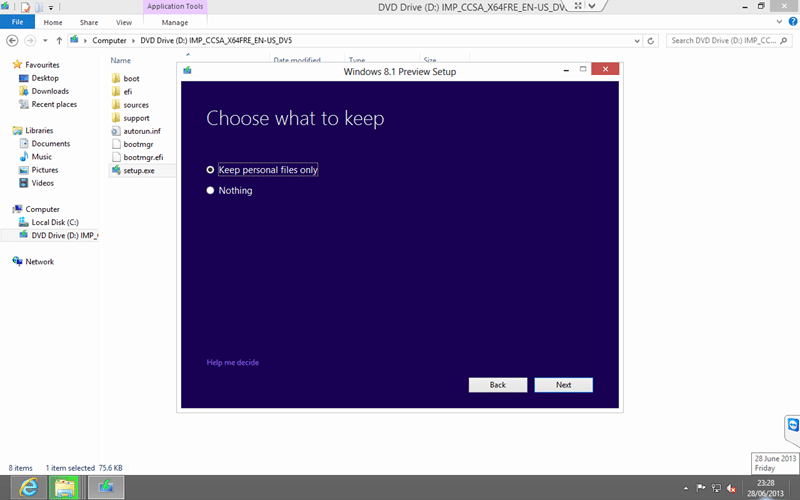
Task: Switch to Windows Setup taskbar button
Action: click(x=106, y=487)
